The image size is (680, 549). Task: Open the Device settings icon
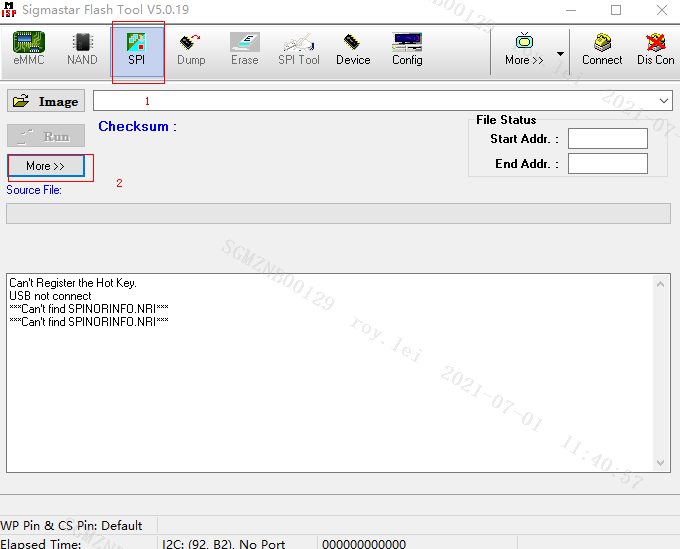(353, 49)
